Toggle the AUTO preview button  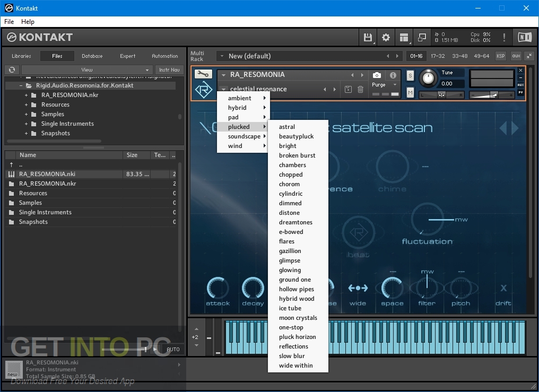[173, 349]
